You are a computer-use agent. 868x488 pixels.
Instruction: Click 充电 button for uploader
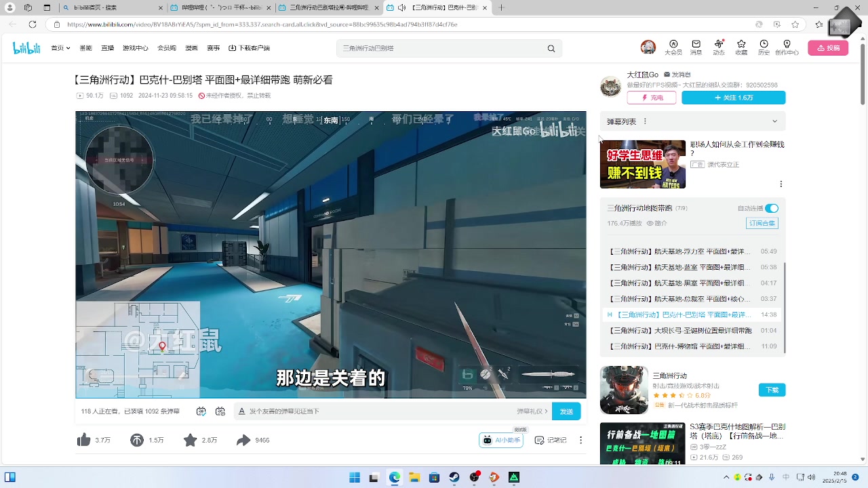652,98
